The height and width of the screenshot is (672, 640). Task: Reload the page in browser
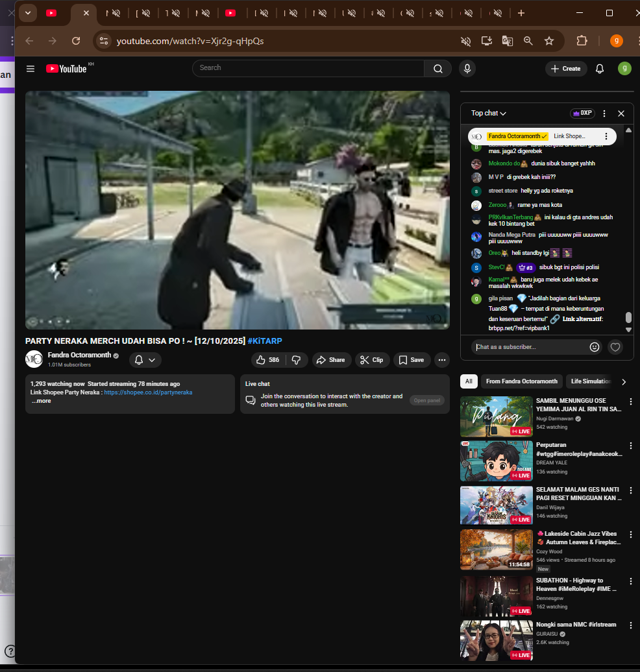click(x=76, y=41)
